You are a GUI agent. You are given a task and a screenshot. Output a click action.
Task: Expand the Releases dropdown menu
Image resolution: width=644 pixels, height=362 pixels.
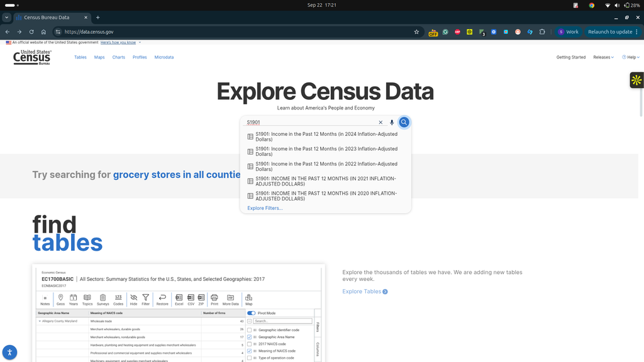(x=603, y=57)
